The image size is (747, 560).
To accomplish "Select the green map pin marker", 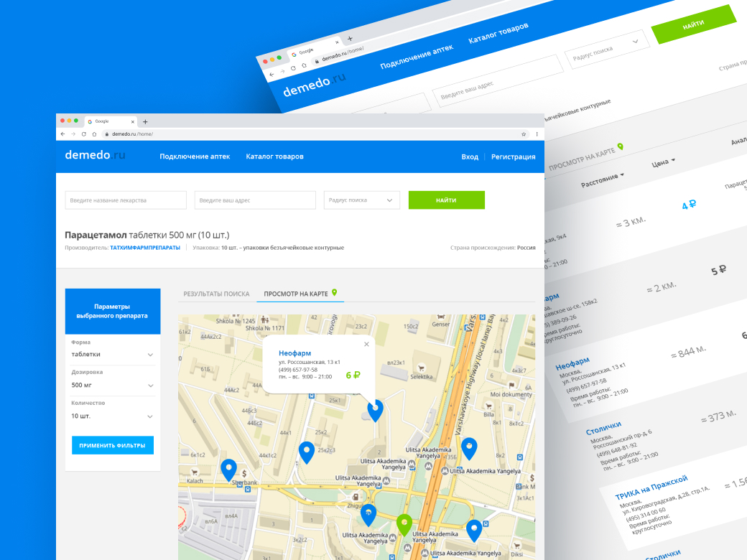I will (x=404, y=522).
